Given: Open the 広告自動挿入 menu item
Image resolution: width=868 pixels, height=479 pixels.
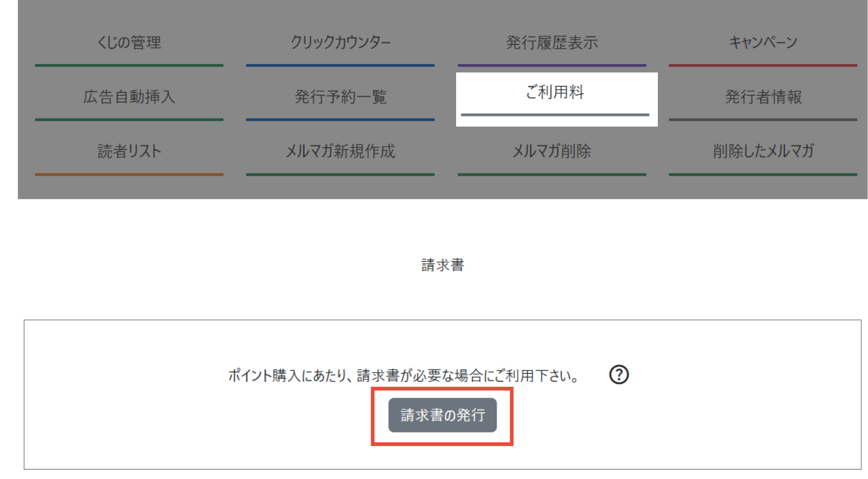Looking at the screenshot, I should 129,97.
